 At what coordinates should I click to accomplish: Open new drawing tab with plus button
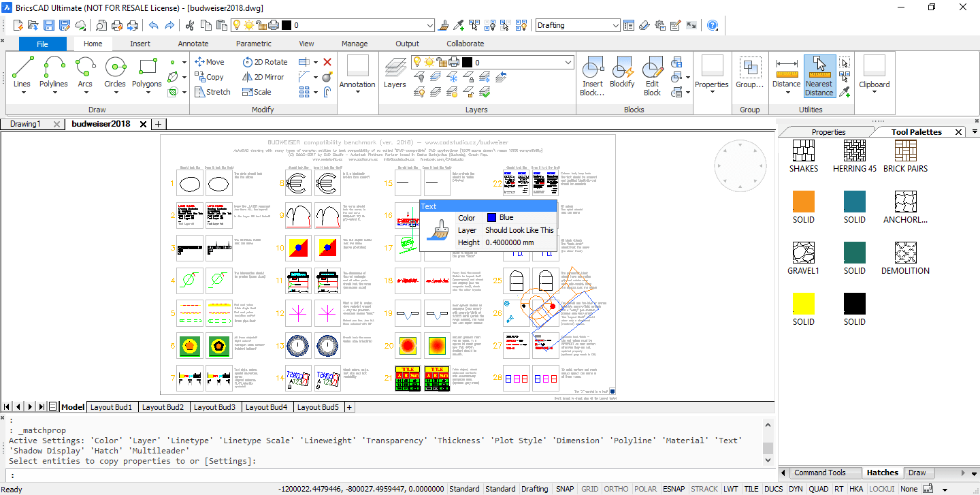pos(158,124)
